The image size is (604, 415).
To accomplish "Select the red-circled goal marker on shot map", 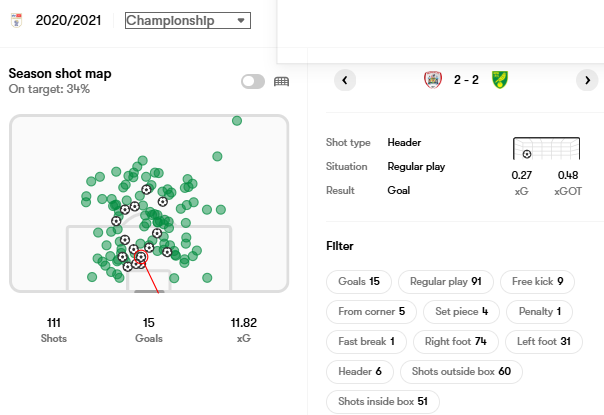I will click(141, 257).
